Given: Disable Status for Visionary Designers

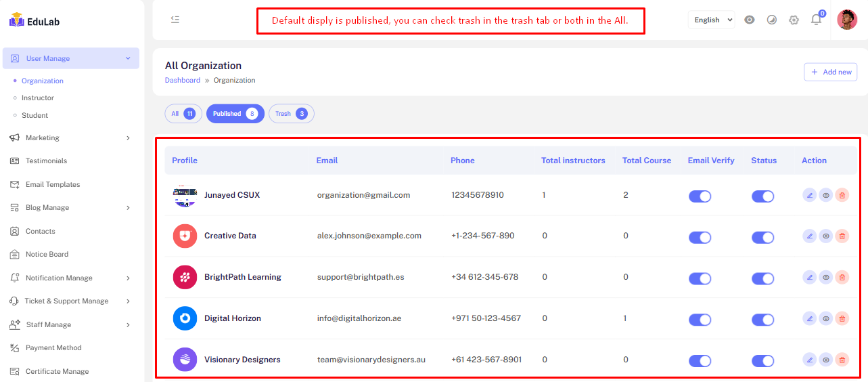Looking at the screenshot, I should coord(762,361).
